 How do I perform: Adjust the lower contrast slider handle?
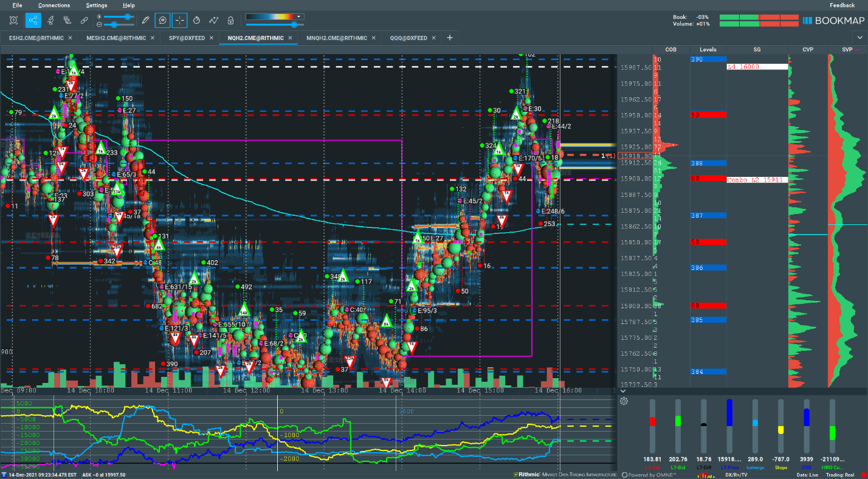114,24
